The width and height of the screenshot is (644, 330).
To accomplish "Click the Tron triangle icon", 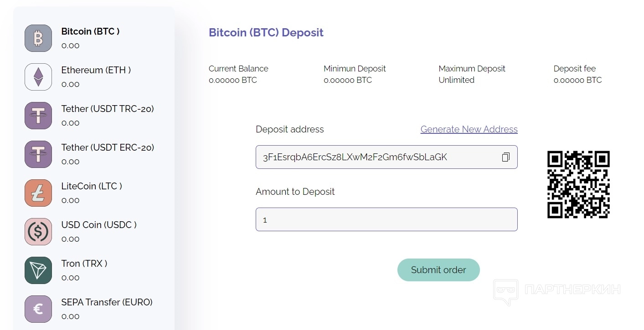I will click(x=38, y=270).
